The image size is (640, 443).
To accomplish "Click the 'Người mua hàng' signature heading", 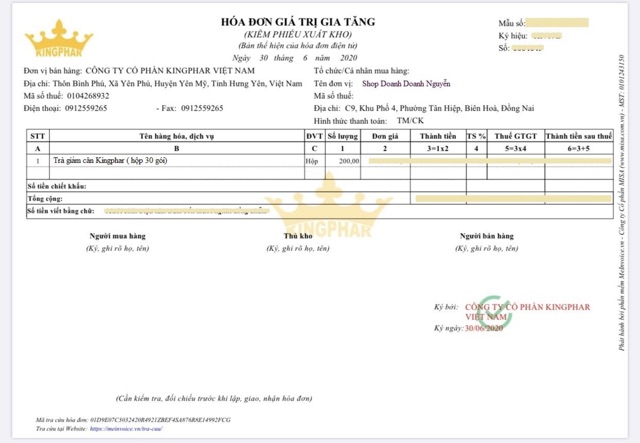I will (118, 236).
